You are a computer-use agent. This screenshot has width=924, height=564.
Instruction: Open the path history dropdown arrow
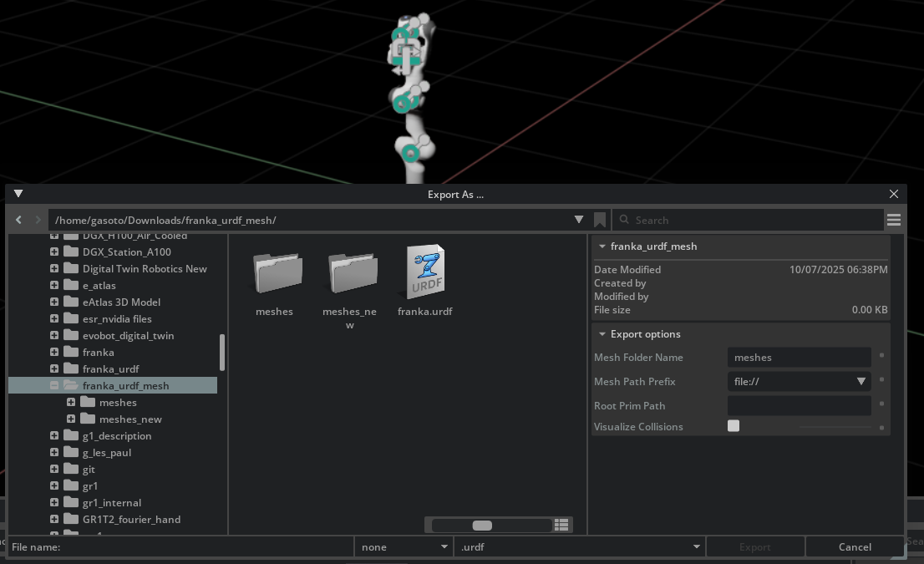click(579, 220)
